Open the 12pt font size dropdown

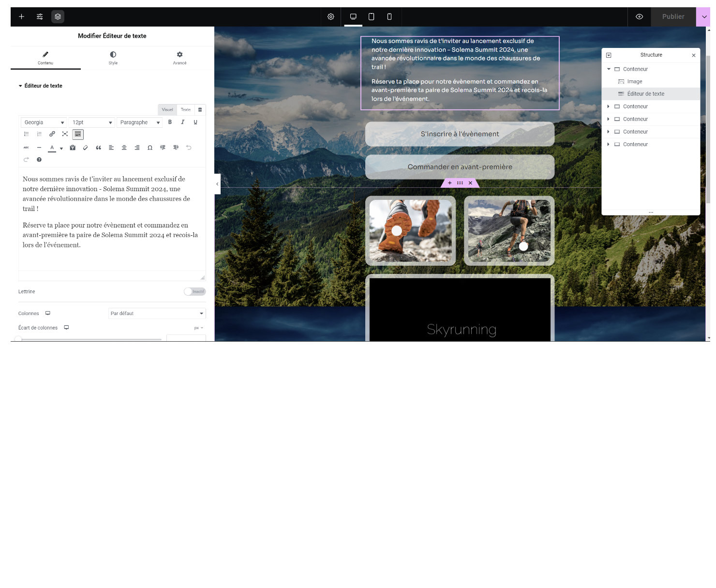91,122
